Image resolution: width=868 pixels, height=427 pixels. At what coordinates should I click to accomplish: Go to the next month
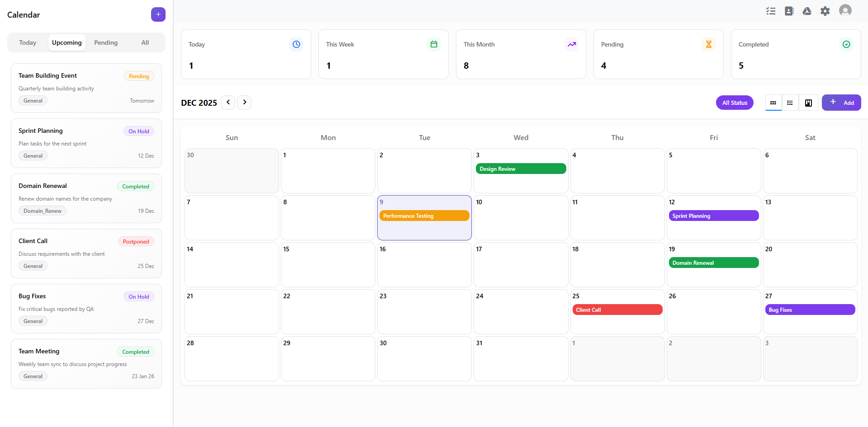point(244,103)
